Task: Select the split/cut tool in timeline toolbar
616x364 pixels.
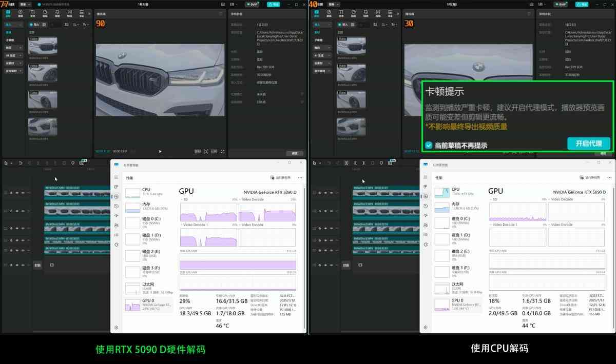Action: (x=38, y=163)
